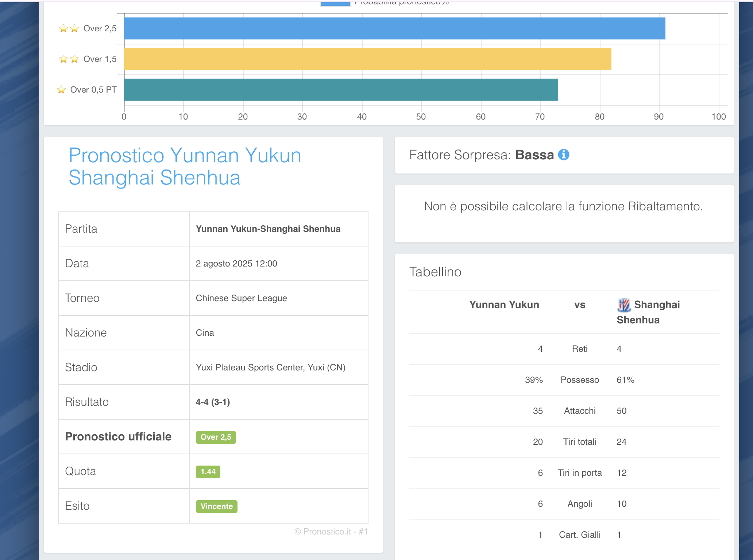Click the Torneo row label
753x560 pixels.
[82, 298]
